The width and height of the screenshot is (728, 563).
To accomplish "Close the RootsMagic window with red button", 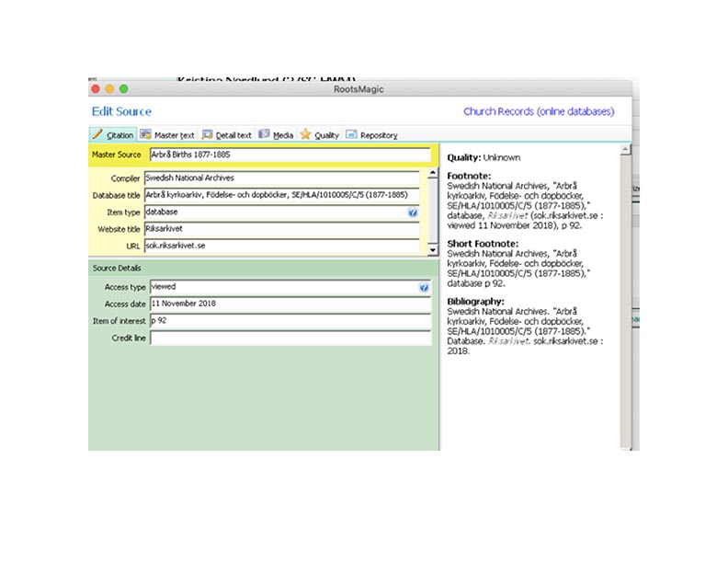I will pos(96,89).
